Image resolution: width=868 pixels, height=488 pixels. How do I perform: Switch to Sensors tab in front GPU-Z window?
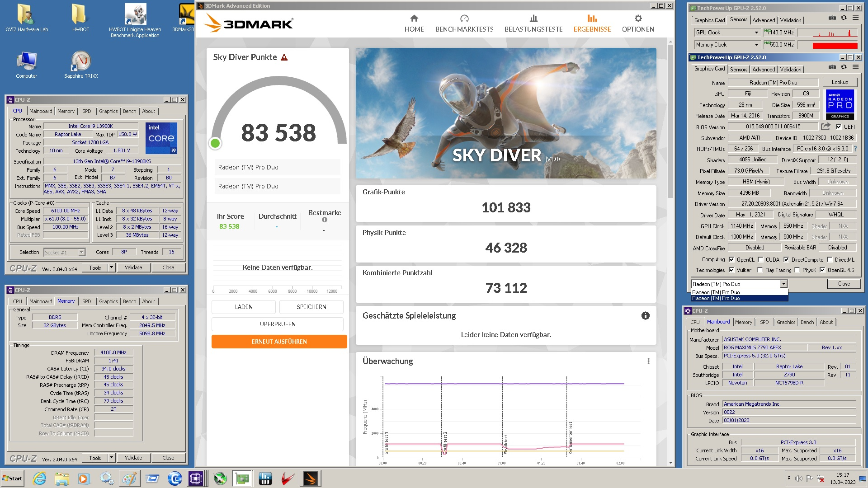[x=738, y=69]
